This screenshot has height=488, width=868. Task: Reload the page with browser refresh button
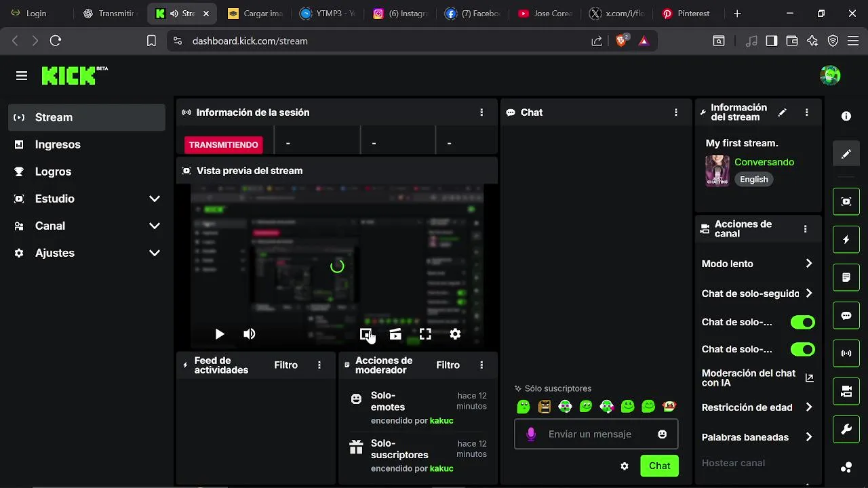[56, 41]
